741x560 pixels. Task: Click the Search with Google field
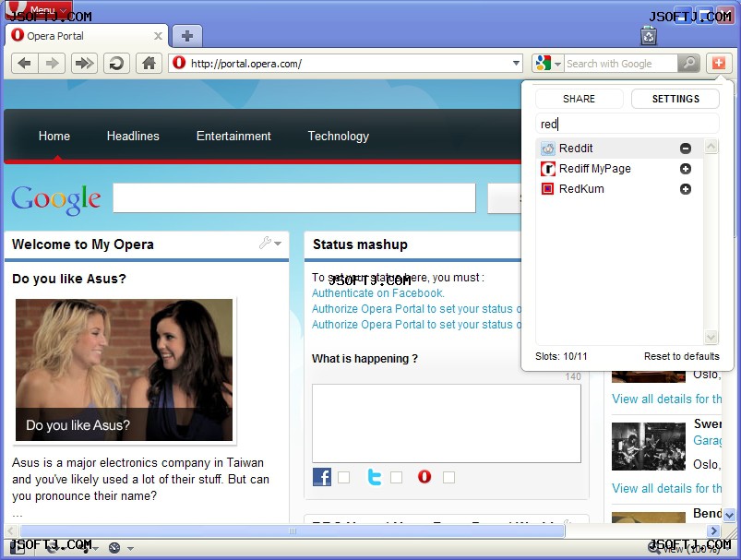[621, 64]
